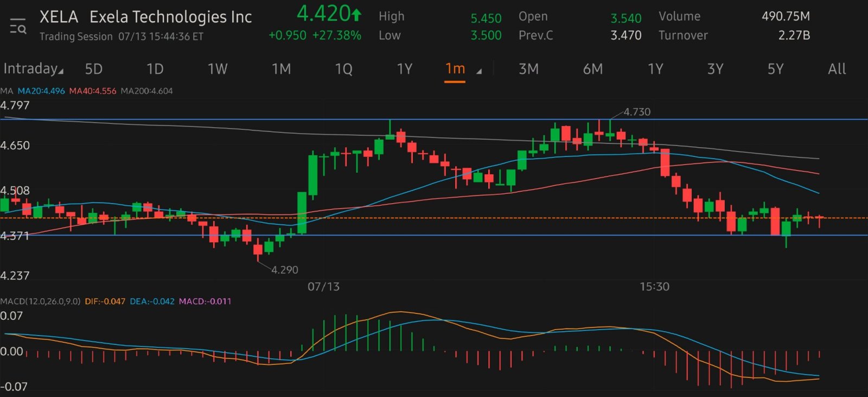Image resolution: width=868 pixels, height=397 pixels.
Task: Click the High value 5.450
Action: [486, 18]
